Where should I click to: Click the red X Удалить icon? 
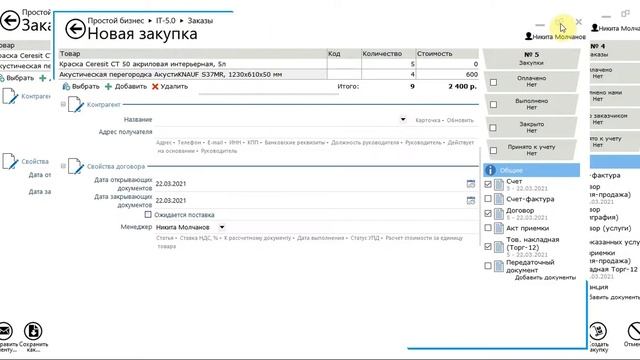click(155, 87)
